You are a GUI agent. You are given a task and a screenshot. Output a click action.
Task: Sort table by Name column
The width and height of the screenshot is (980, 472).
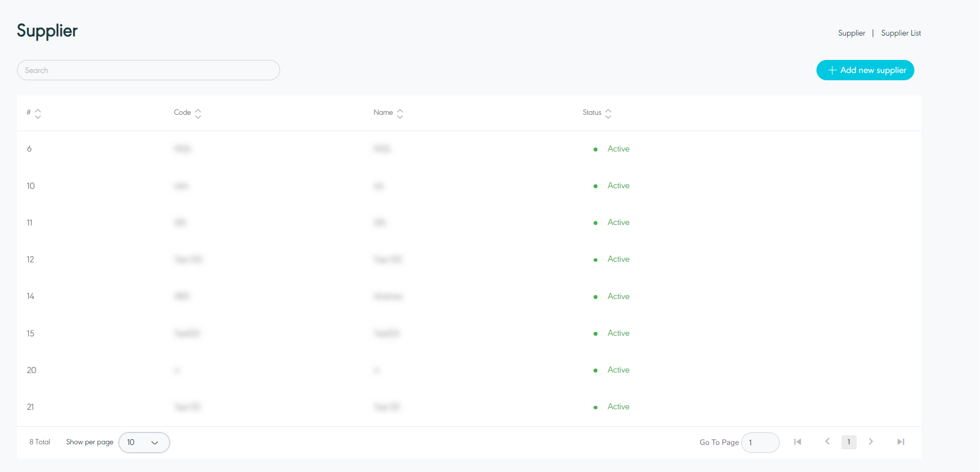coord(400,114)
